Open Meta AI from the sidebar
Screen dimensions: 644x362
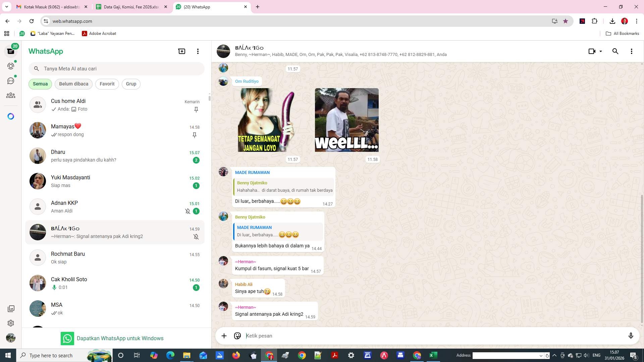[x=11, y=116]
